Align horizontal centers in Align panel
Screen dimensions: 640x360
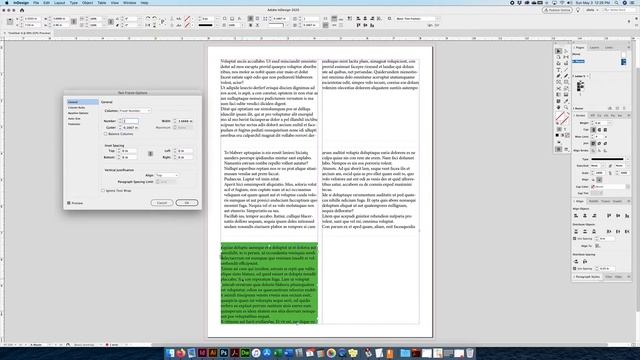pyautogui.click(x=585, y=216)
